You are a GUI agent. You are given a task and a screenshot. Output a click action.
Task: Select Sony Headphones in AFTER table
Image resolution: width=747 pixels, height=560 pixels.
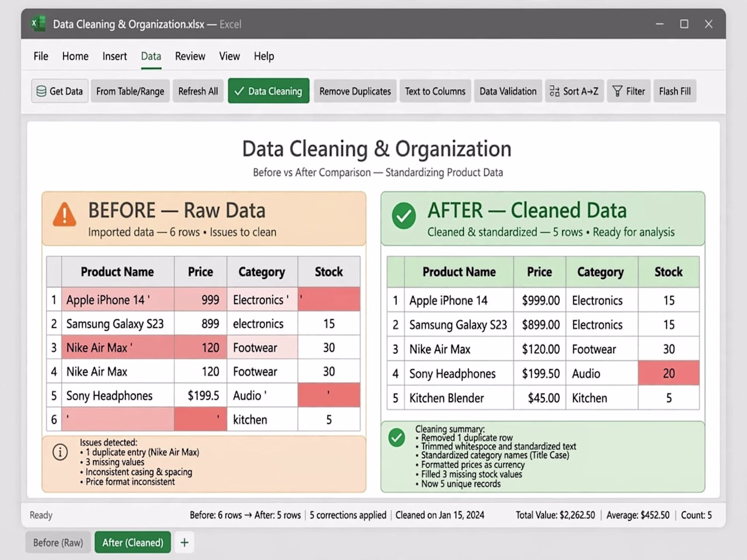coord(459,373)
